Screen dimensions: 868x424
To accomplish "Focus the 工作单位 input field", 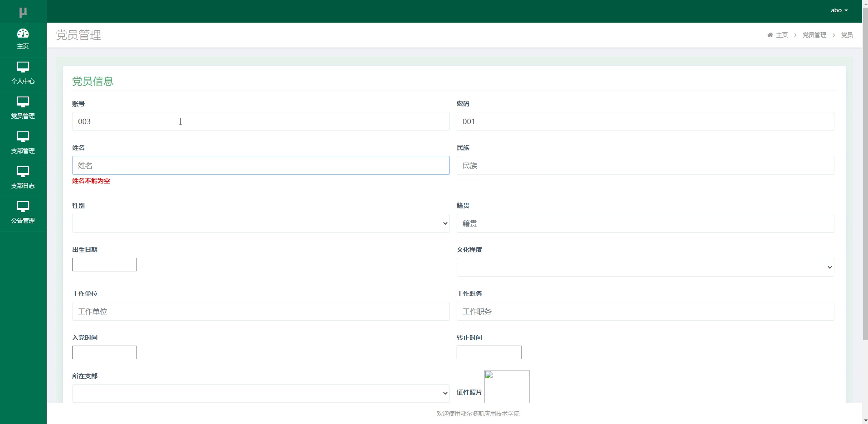I will 261,311.
